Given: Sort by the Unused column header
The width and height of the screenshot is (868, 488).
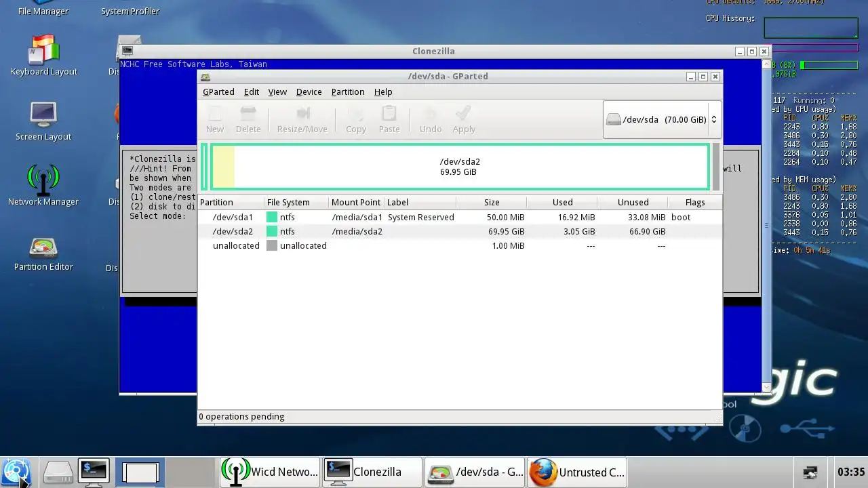Looking at the screenshot, I should pyautogui.click(x=632, y=202).
